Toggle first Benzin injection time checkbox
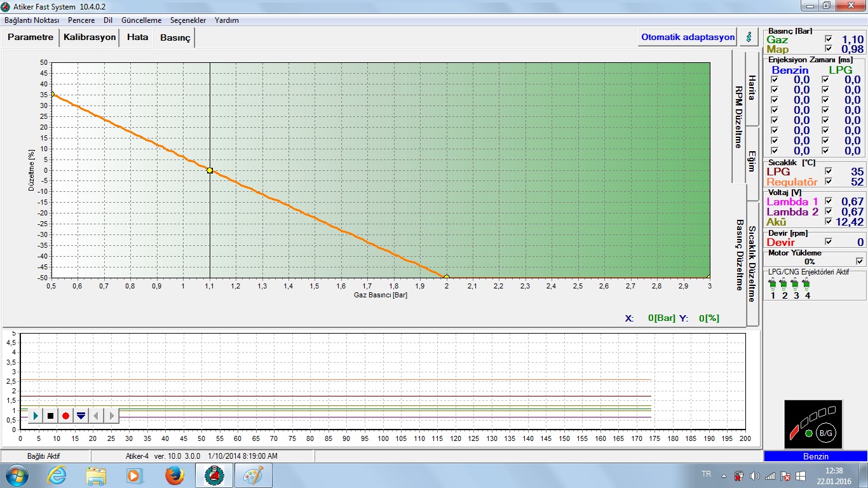Image resolution: width=868 pixels, height=488 pixels. (774, 80)
